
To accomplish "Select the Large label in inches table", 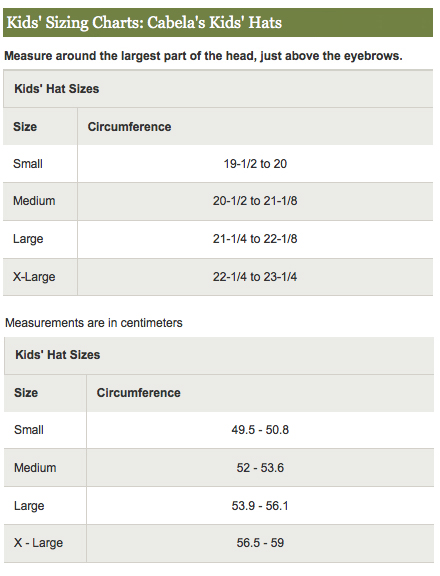I will tap(28, 239).
